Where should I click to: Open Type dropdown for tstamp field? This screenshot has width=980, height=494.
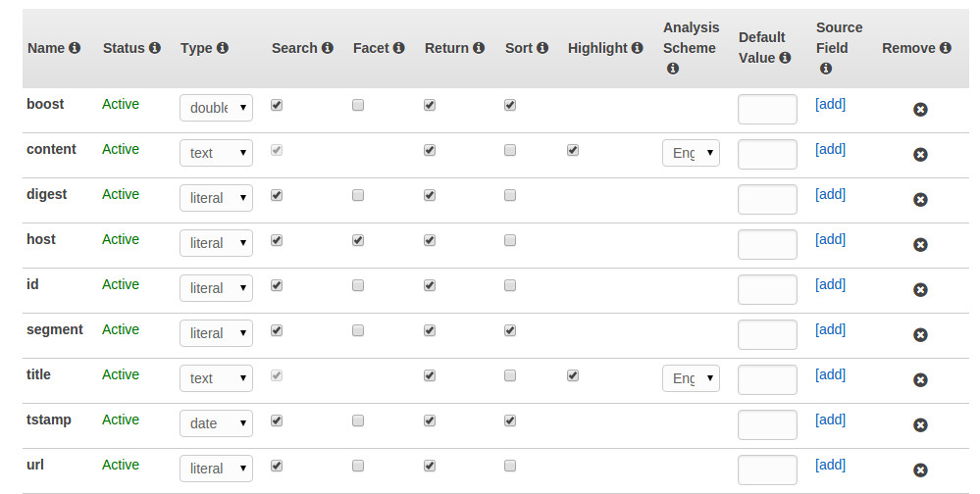pyautogui.click(x=216, y=423)
